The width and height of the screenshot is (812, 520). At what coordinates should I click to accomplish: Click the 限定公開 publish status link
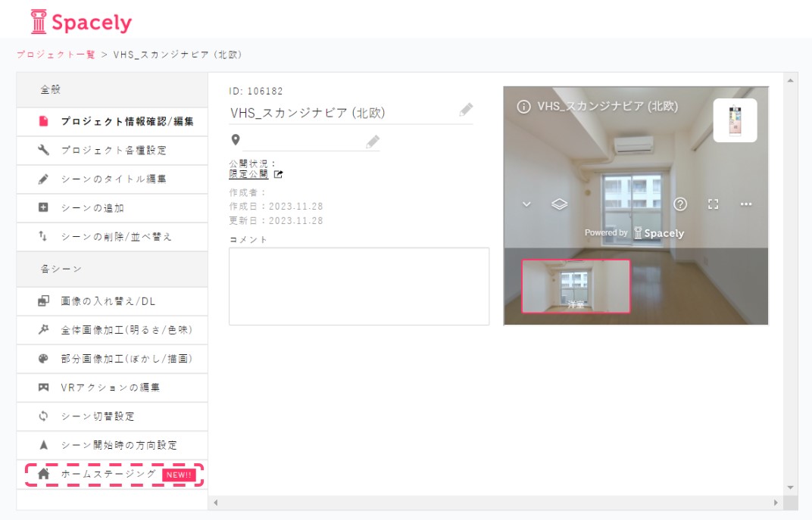pos(248,174)
